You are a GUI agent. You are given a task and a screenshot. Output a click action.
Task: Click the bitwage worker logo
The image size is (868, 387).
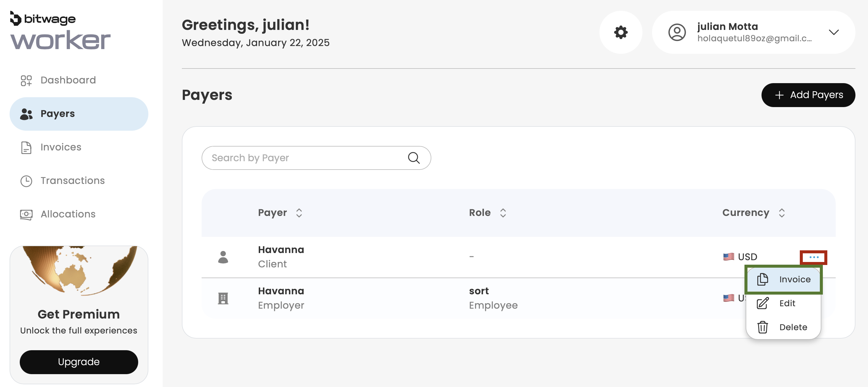60,31
